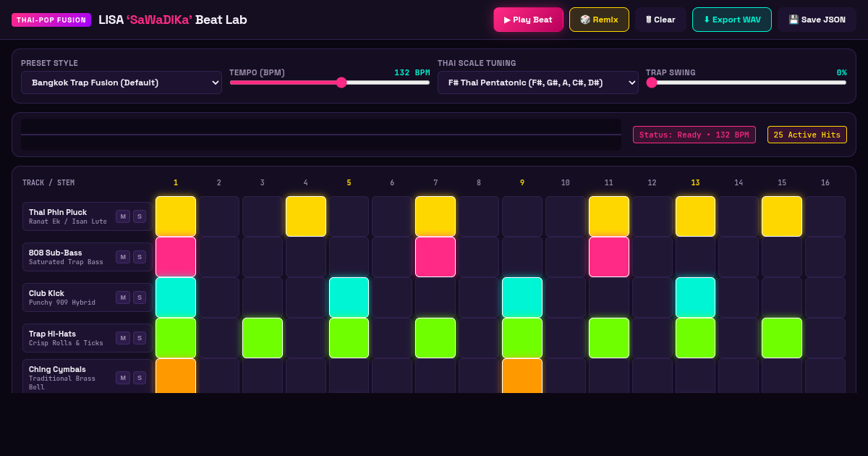Click the '132 BPM' tempo value
868x456 pixels.
point(412,72)
